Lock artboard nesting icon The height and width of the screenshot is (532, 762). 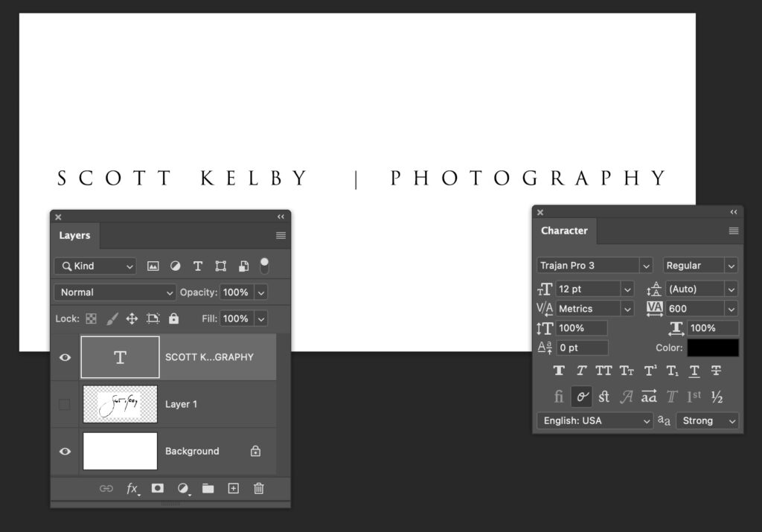[153, 318]
